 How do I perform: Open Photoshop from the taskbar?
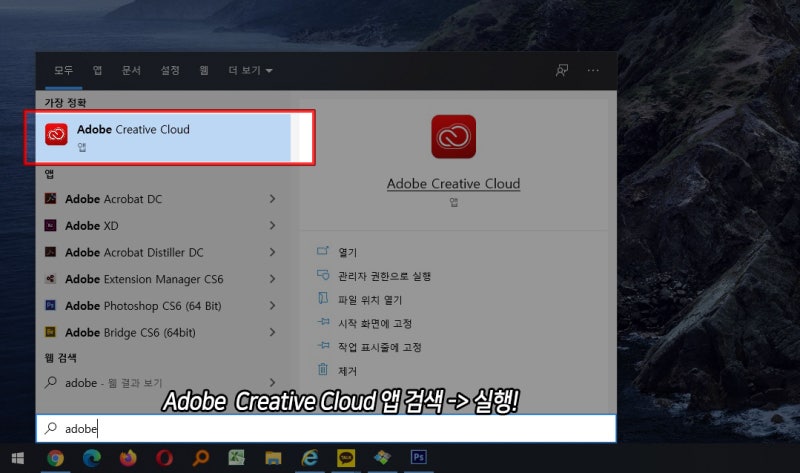(418, 457)
